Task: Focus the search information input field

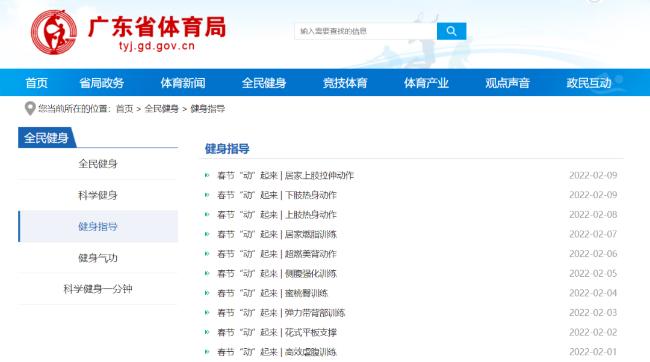Action: (366, 31)
